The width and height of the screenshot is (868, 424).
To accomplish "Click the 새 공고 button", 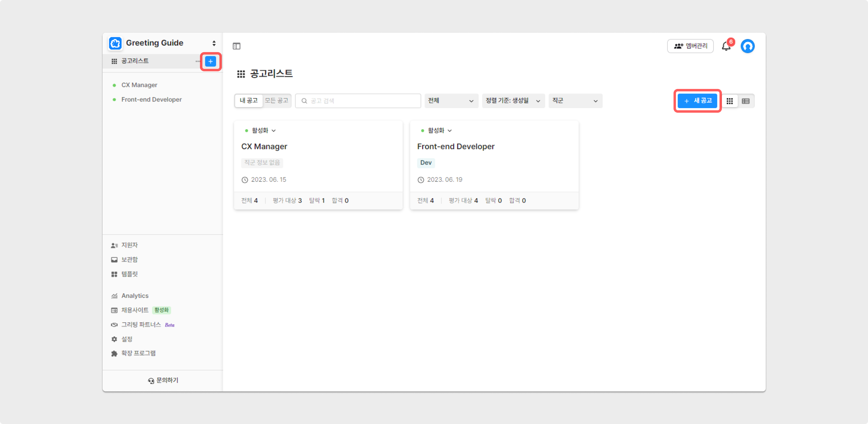I will click(x=698, y=101).
